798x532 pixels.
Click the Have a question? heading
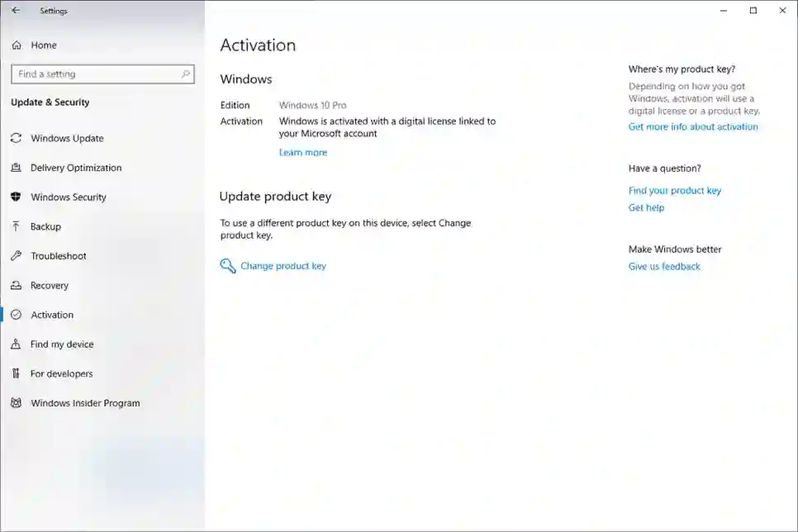pyautogui.click(x=664, y=169)
